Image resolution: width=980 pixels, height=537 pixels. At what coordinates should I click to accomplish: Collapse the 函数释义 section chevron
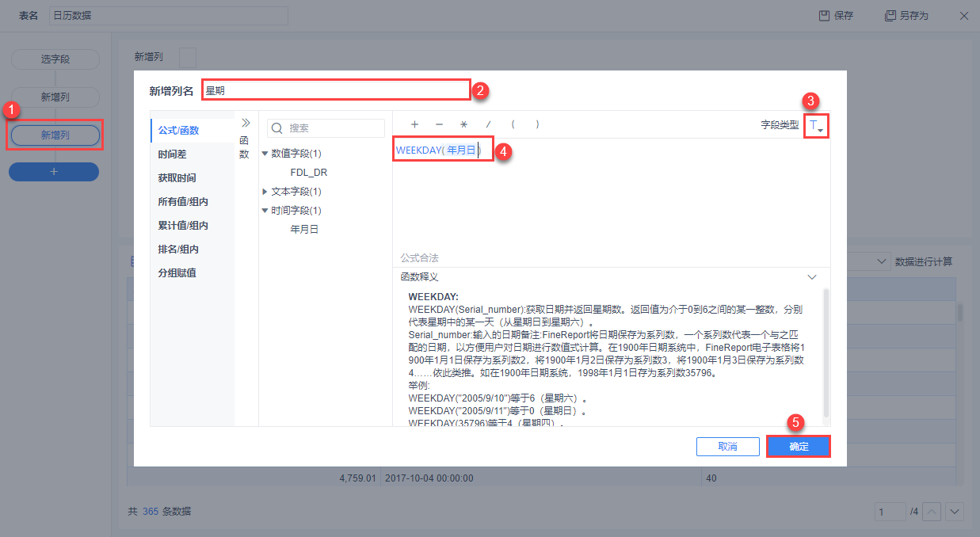pyautogui.click(x=811, y=277)
